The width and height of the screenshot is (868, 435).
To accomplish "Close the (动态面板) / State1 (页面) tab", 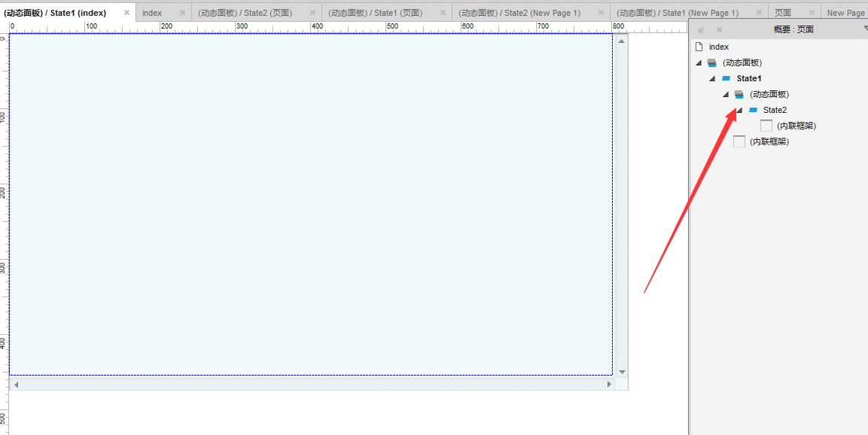I will (x=443, y=12).
